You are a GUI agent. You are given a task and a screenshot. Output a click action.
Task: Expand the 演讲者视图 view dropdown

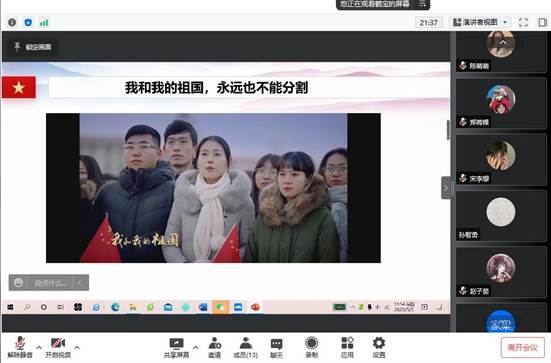coord(480,22)
